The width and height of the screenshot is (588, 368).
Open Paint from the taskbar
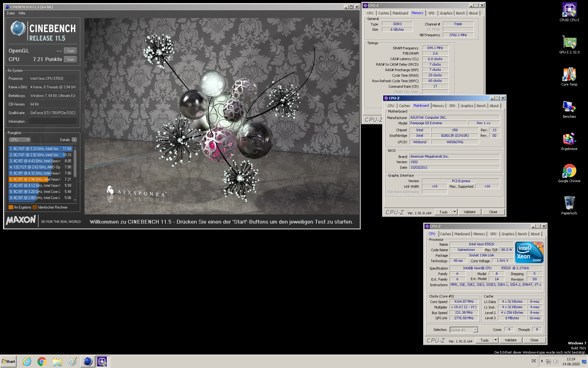(x=72, y=362)
